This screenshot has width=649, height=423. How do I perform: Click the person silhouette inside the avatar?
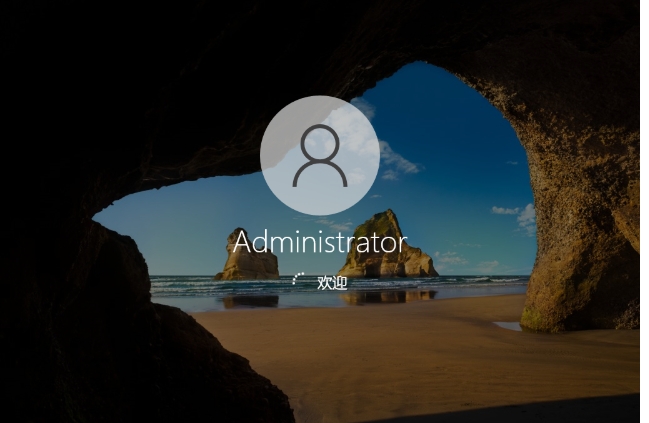(319, 157)
